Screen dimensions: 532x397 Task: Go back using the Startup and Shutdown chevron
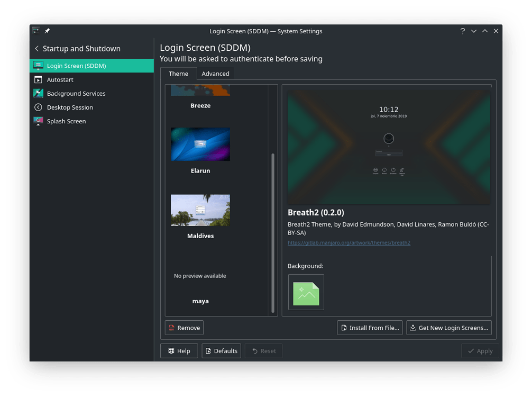[x=36, y=48]
